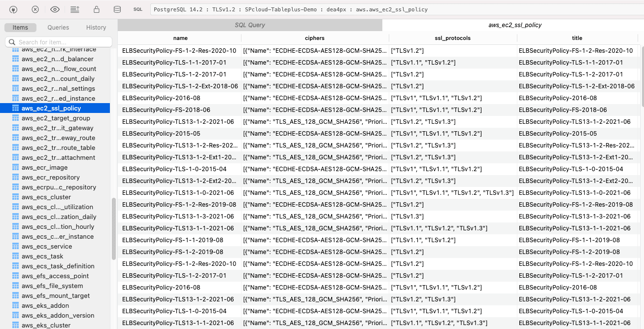Open aws_ec2_tr...eway_route table in sidebar
Image resolution: width=644 pixels, height=329 pixels.
(x=58, y=138)
